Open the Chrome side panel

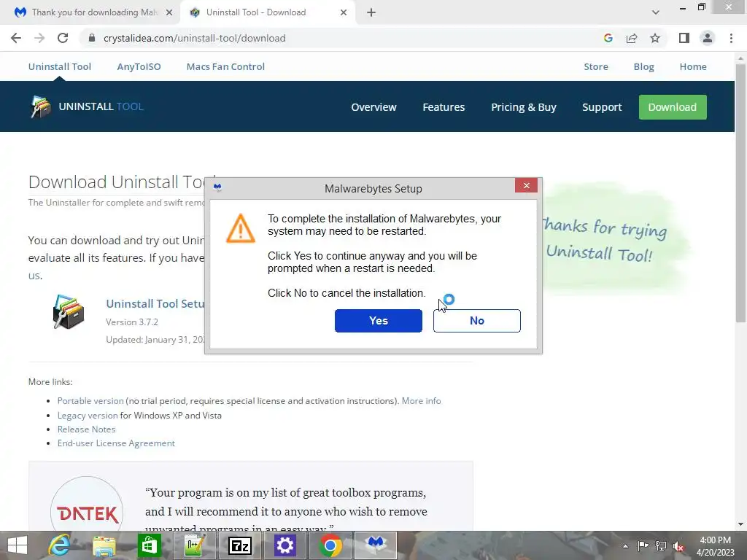(x=684, y=38)
